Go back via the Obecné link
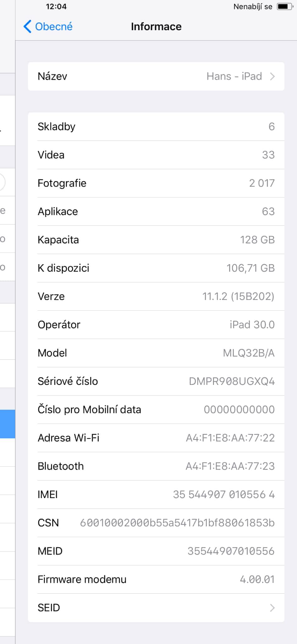The width and height of the screenshot is (297, 644). click(x=53, y=26)
